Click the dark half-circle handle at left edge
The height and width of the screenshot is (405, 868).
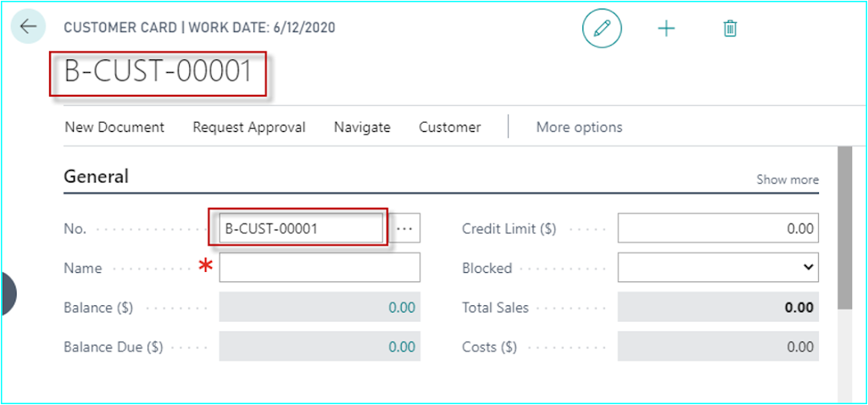[8, 293]
